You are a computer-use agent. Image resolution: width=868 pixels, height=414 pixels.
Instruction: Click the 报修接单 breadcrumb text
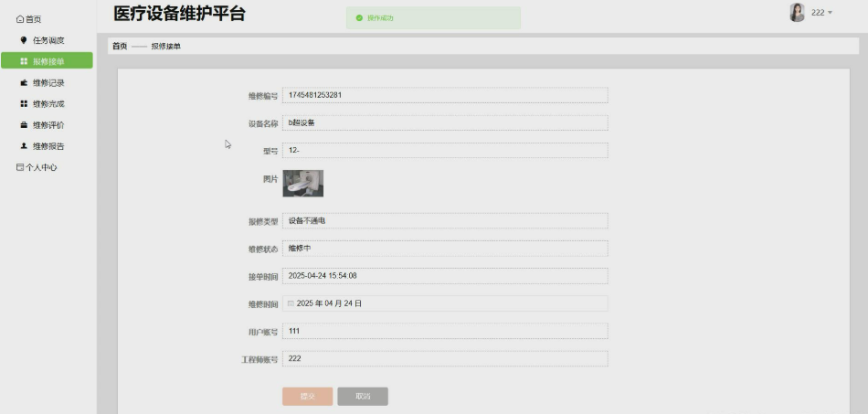point(166,47)
